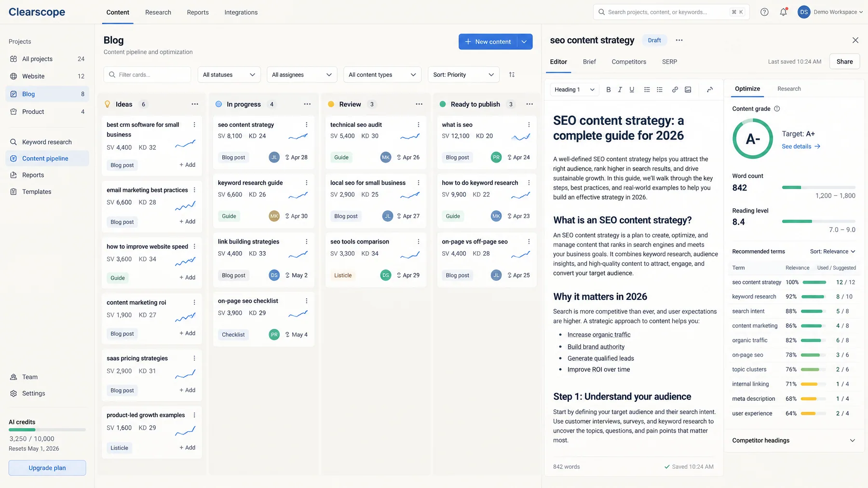Open the All statuses filter dropdown
The width and height of the screenshot is (868, 488).
[229, 75]
